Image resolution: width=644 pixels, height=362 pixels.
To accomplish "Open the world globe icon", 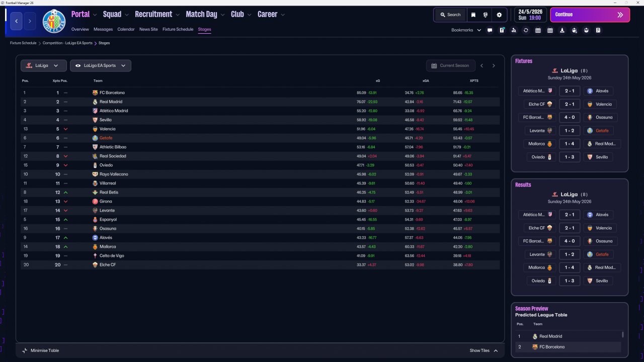I will click(486, 15).
